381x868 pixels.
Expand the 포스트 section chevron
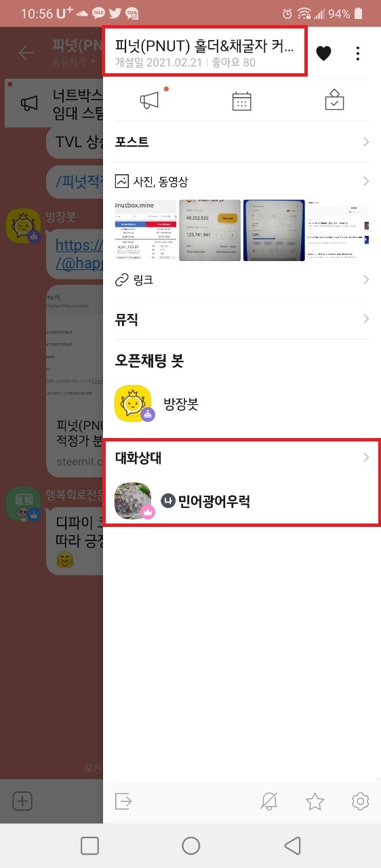366,142
